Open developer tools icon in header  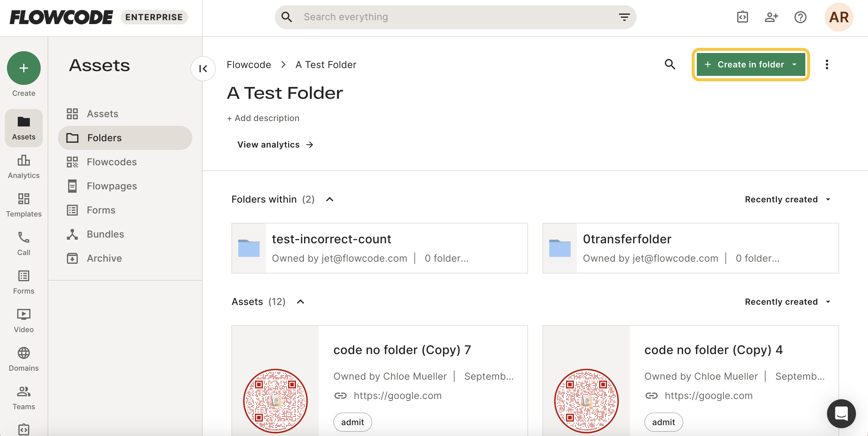tap(742, 17)
